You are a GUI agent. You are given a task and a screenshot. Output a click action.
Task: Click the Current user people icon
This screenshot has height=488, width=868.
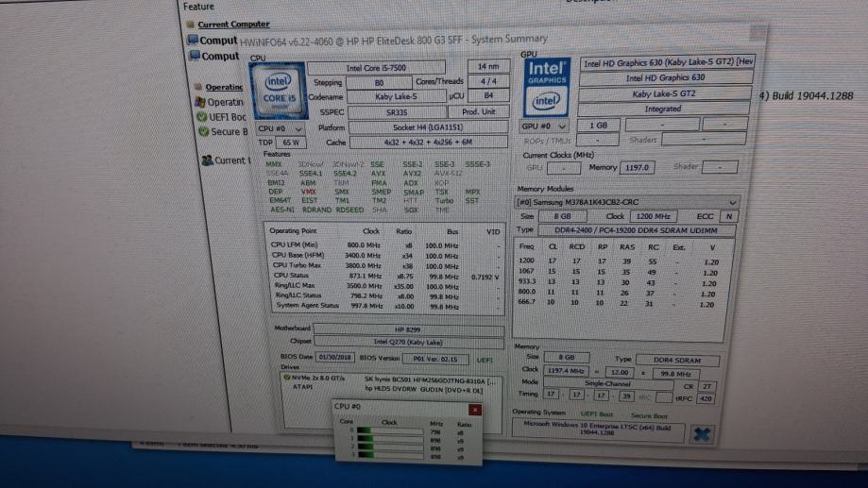pyautogui.click(x=207, y=160)
